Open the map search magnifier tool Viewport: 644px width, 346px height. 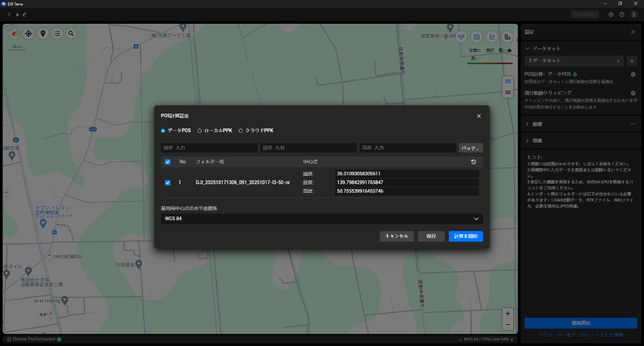71,34
